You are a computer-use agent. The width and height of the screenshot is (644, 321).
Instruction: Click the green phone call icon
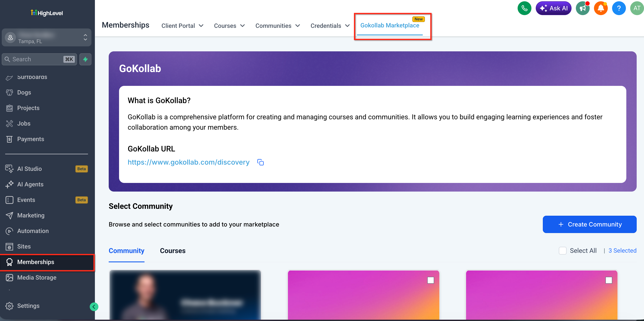(x=524, y=8)
